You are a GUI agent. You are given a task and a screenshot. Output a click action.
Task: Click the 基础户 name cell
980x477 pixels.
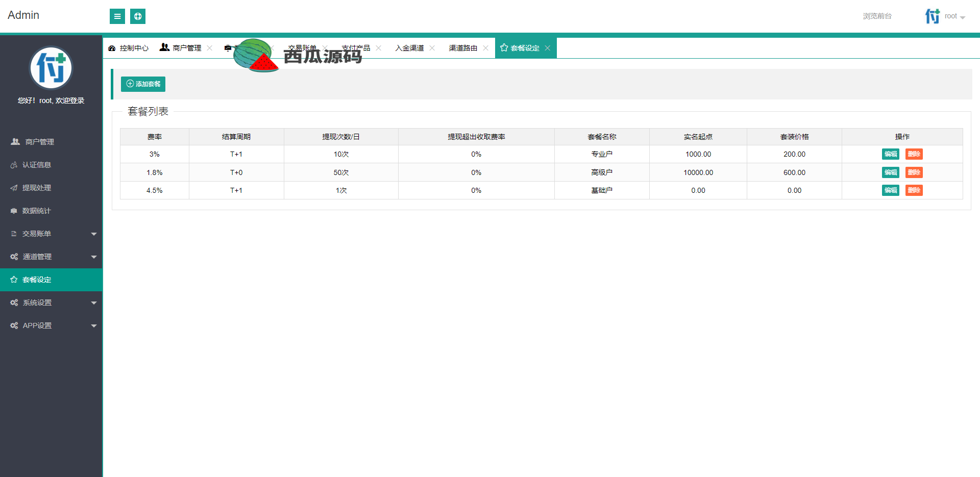602,190
